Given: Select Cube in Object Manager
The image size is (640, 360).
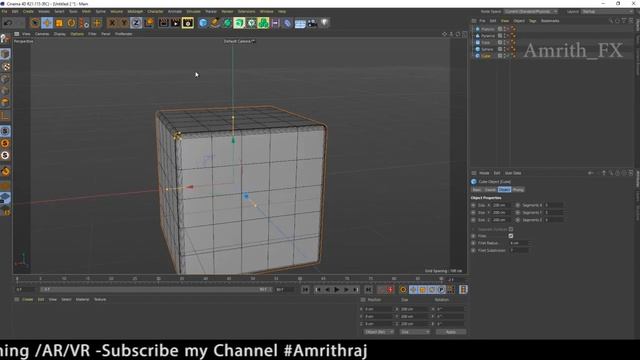Looking at the screenshot, I should coord(486,56).
